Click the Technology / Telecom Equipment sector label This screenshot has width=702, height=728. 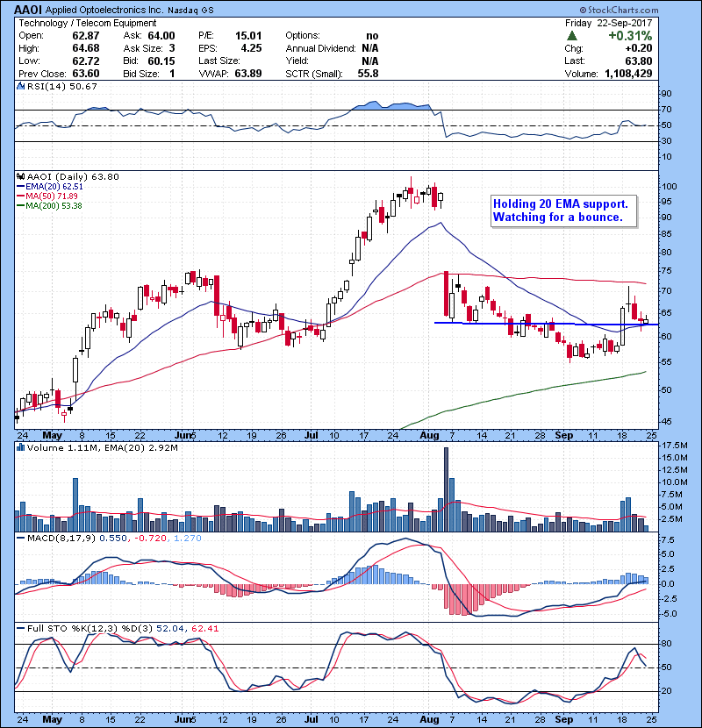point(88,23)
